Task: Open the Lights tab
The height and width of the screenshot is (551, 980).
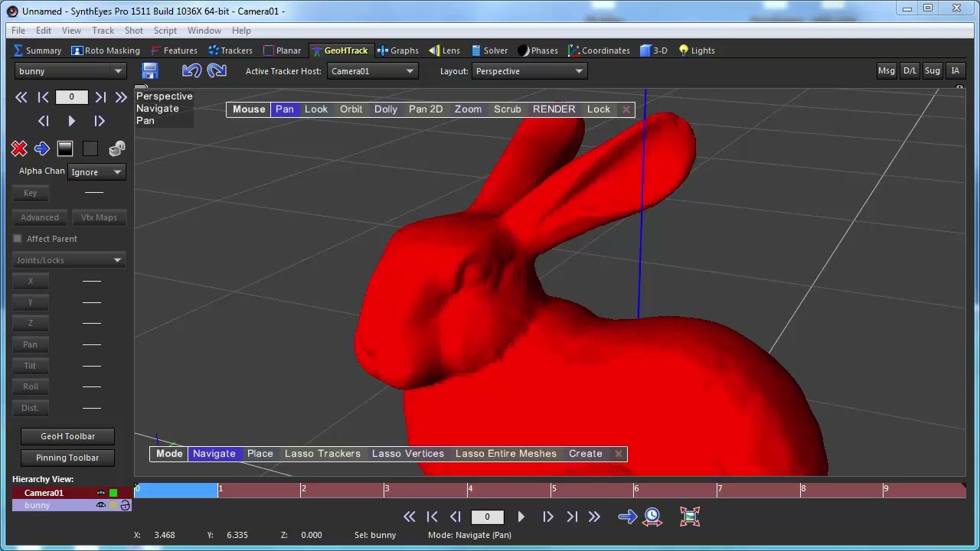Action: pos(697,51)
